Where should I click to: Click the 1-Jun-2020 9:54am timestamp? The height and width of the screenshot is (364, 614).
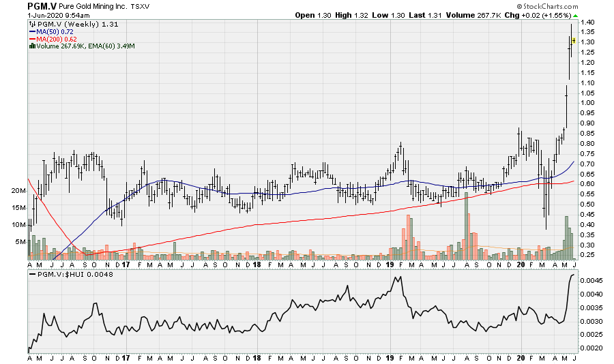tap(59, 16)
